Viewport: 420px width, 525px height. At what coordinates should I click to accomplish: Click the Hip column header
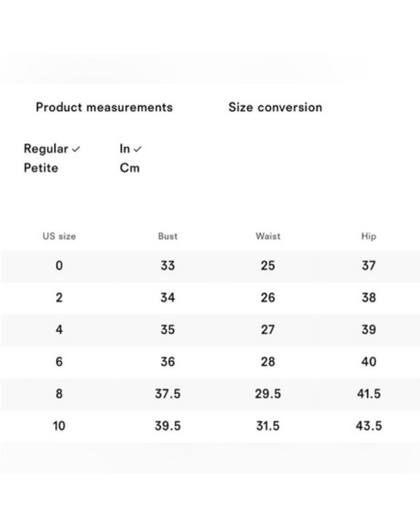click(x=369, y=236)
